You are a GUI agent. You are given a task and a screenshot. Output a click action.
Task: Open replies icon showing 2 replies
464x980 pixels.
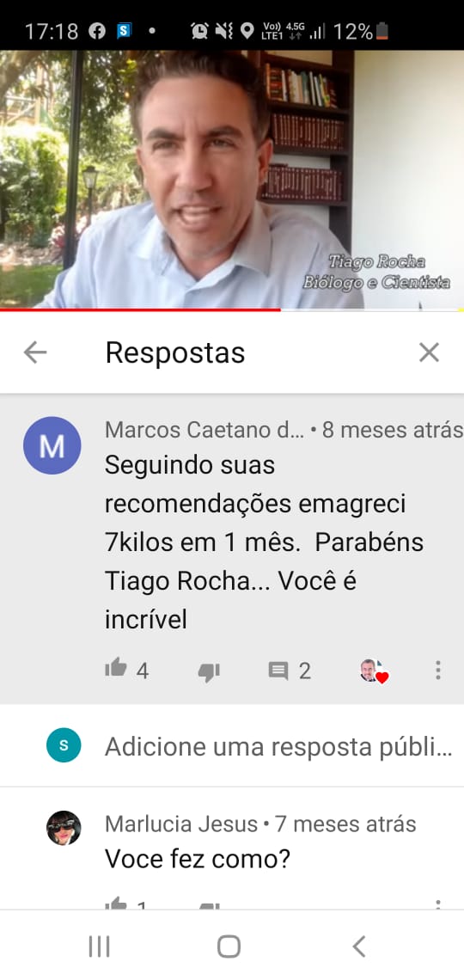(x=278, y=671)
